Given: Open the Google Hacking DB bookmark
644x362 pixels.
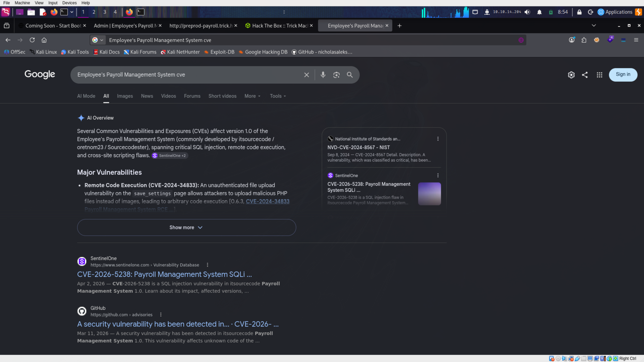Looking at the screenshot, I should coord(263,52).
